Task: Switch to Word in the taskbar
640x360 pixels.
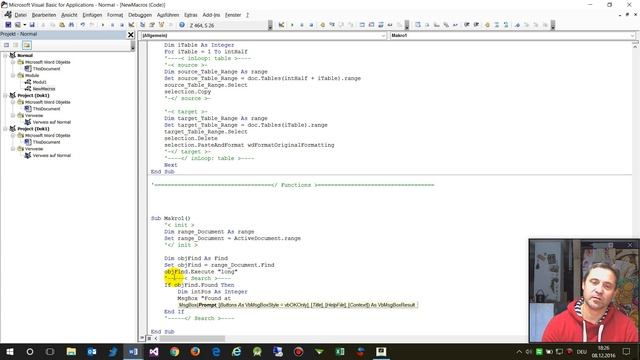Action: [133, 351]
